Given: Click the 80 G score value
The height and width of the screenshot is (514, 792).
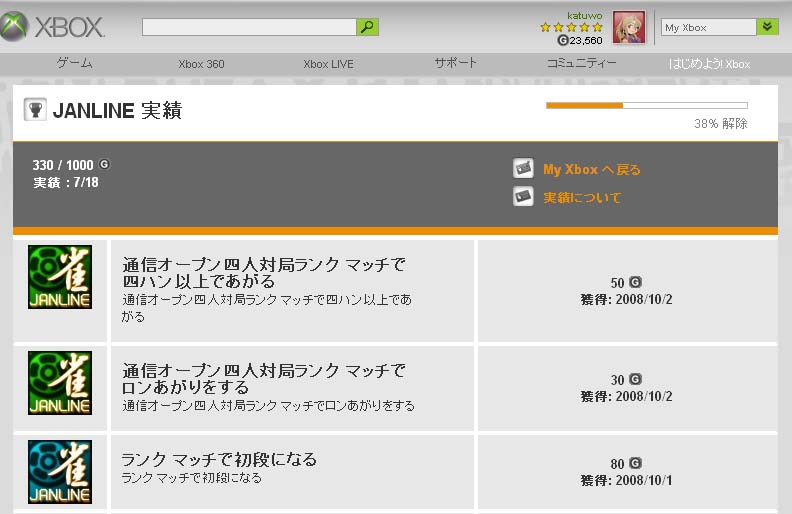Looking at the screenshot, I should (x=626, y=464).
